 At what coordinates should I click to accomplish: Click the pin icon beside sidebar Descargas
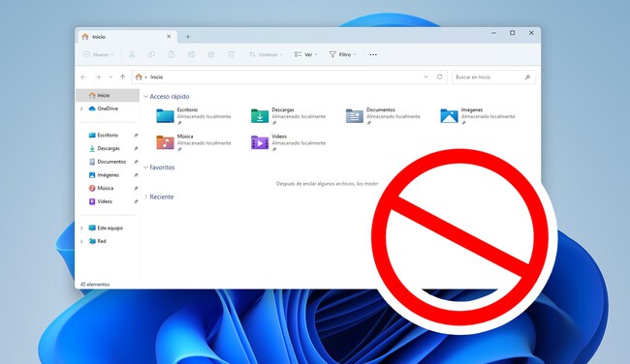[x=136, y=148]
